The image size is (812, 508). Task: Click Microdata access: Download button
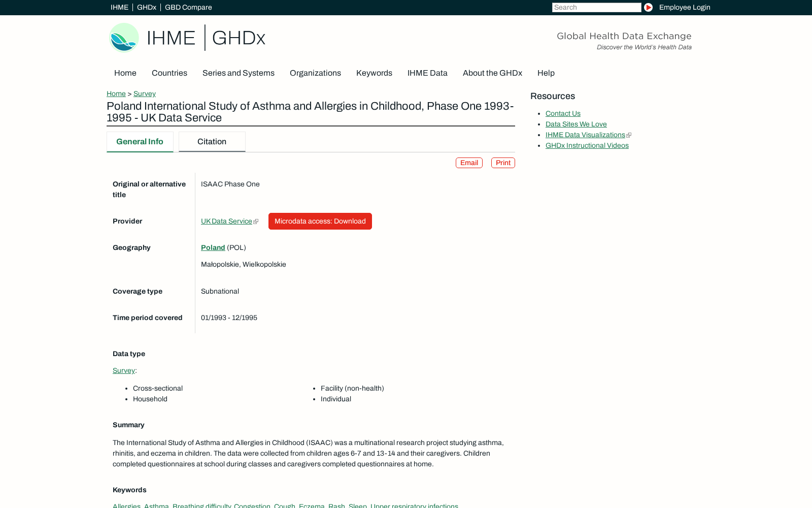point(320,221)
